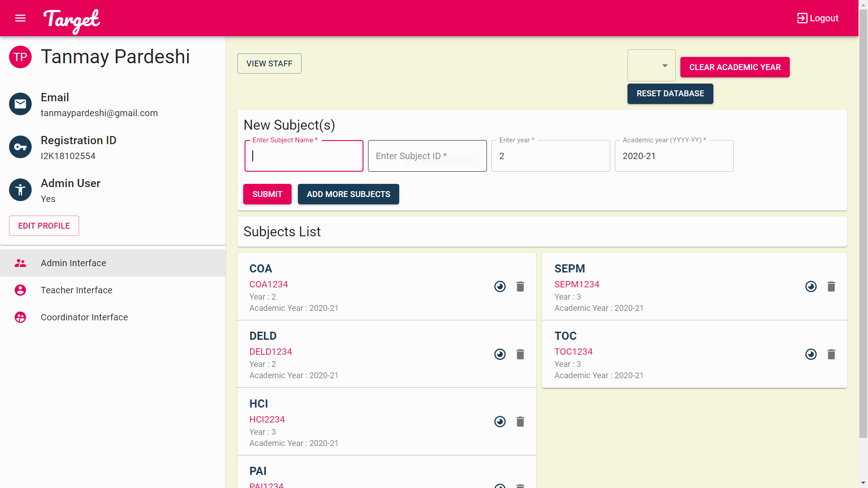
Task: Open the academic year dropdown
Action: pos(651,66)
